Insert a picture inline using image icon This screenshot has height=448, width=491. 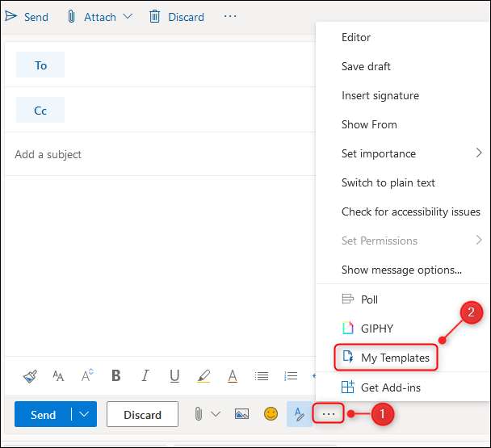tap(241, 414)
